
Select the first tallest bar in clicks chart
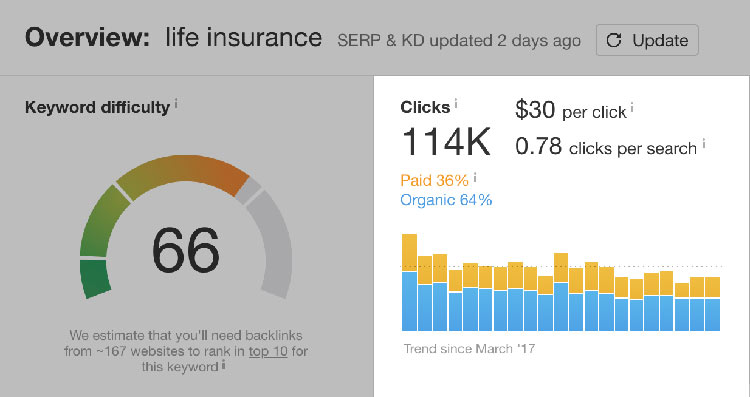[409, 282]
